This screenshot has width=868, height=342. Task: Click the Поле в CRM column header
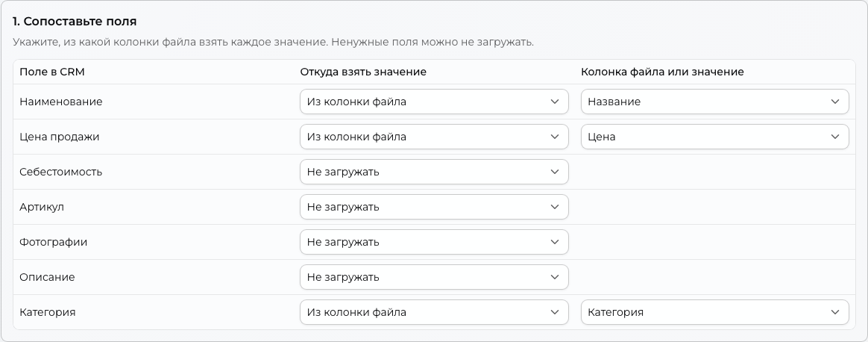pyautogui.click(x=52, y=72)
